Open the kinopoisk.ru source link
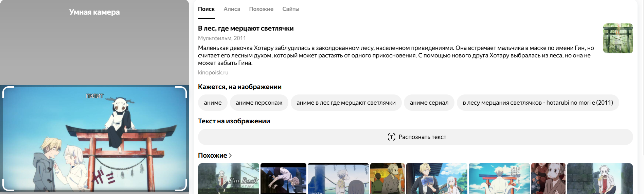Image resolution: width=644 pixels, height=194 pixels. 213,72
